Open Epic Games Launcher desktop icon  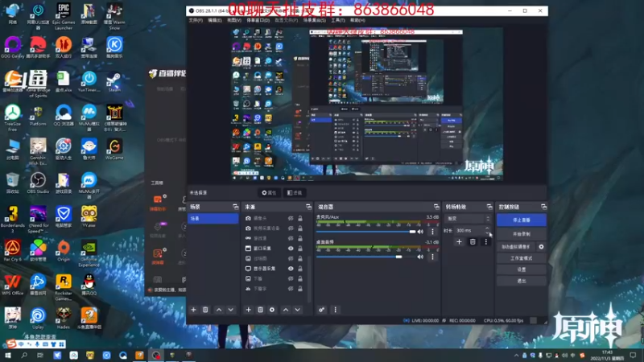[64, 16]
